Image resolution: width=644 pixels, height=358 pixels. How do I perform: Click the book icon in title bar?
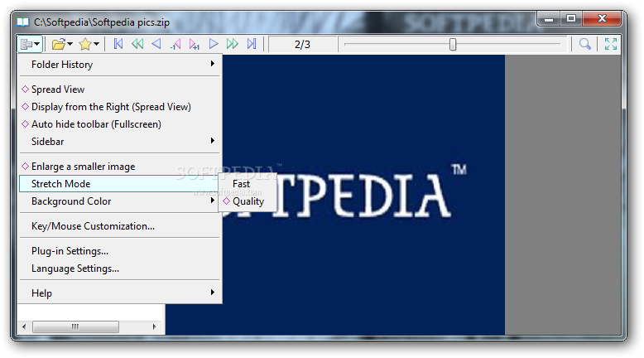pyautogui.click(x=23, y=22)
